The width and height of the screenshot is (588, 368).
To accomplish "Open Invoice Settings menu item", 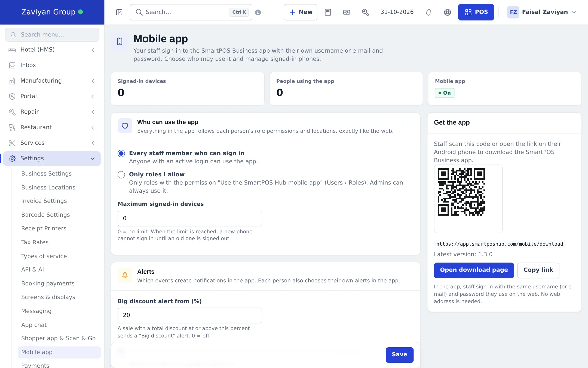I will (x=44, y=201).
